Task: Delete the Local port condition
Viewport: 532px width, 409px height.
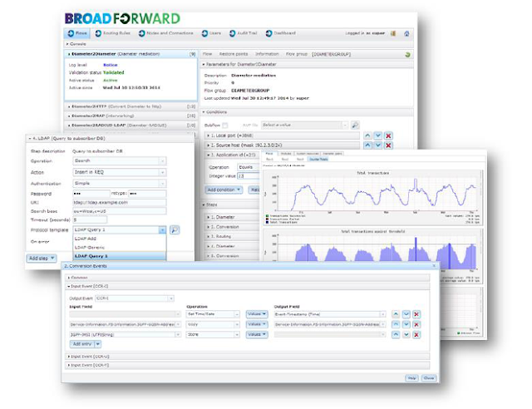Action: [388, 136]
